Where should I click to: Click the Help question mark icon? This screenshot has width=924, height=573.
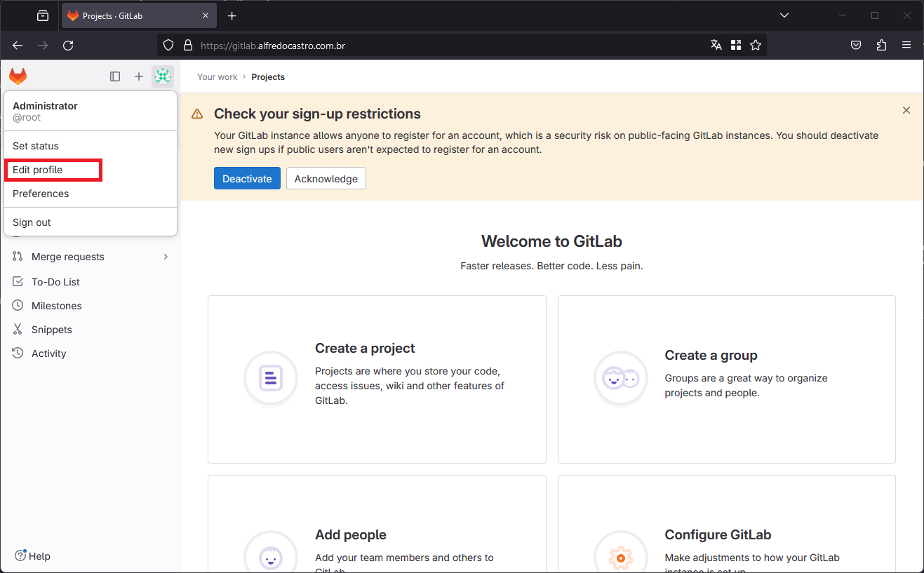coord(20,555)
